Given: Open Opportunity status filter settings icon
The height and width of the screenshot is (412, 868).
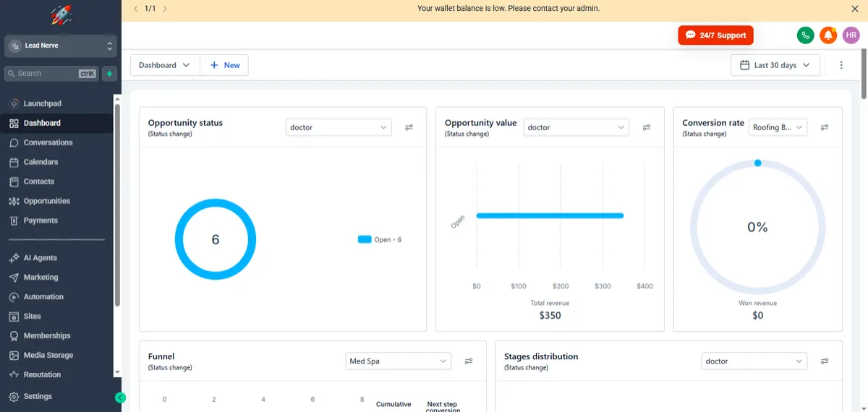Looking at the screenshot, I should [x=409, y=127].
